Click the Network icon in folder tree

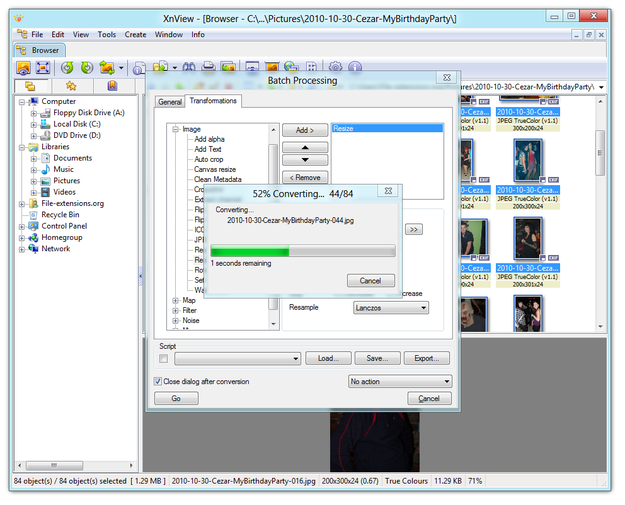pos(33,249)
